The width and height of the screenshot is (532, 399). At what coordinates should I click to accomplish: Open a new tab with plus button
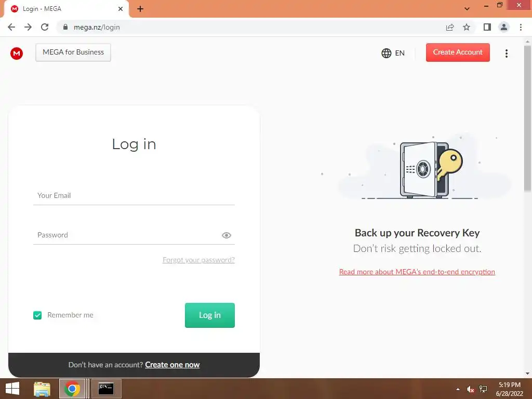coord(140,9)
